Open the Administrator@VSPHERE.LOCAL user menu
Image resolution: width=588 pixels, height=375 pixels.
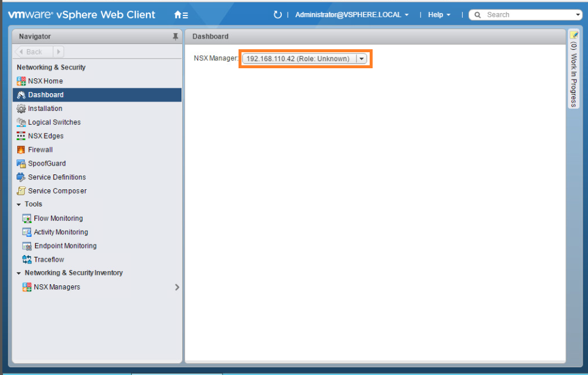coord(352,15)
